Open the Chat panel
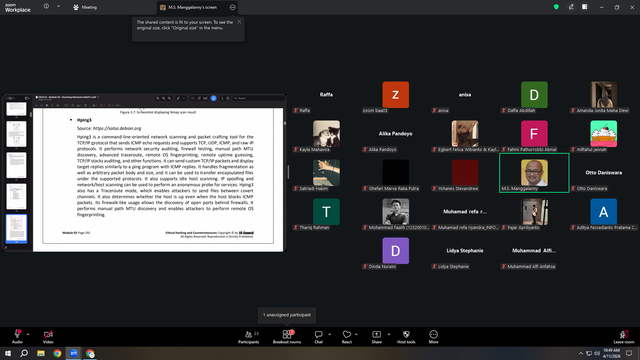The width and height of the screenshot is (640, 360). click(318, 337)
